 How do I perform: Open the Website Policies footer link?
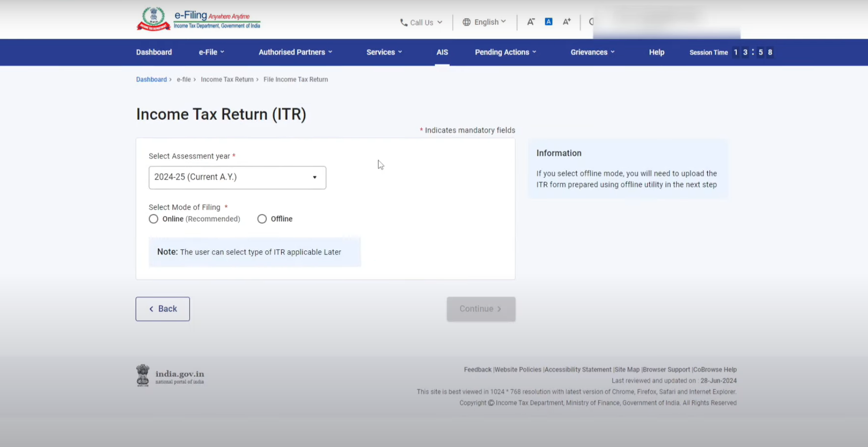tap(518, 369)
